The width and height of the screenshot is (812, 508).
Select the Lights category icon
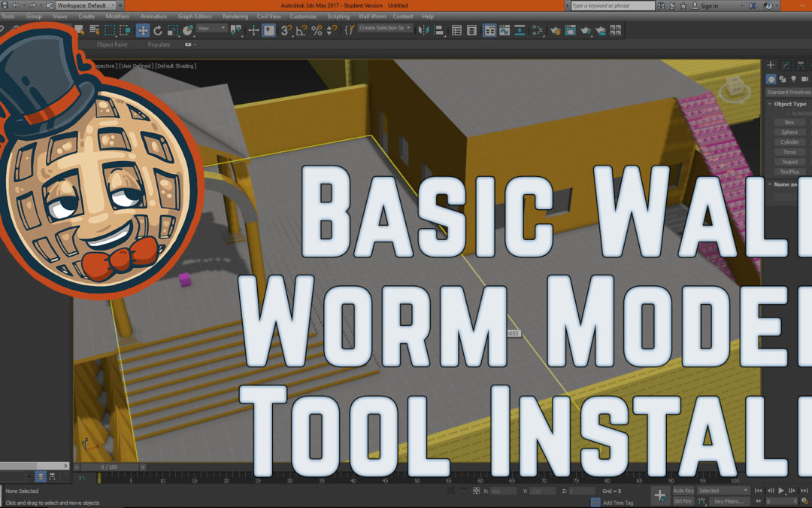coord(793,79)
